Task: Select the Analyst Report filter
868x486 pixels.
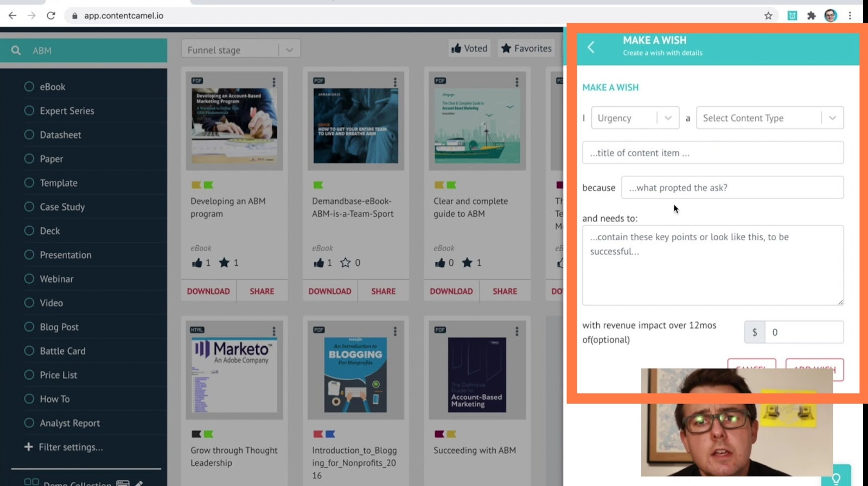Action: coord(29,423)
